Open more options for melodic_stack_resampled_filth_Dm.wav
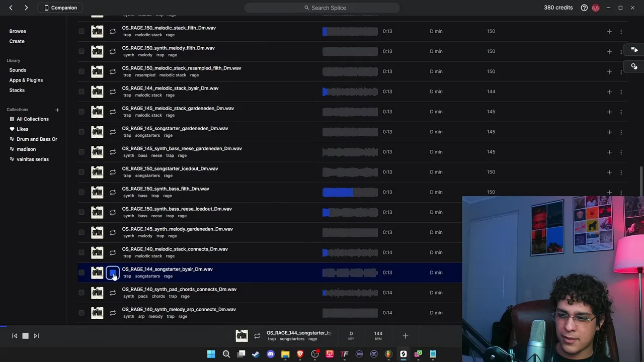Screen dimensions: 644x362 (x=621, y=71)
